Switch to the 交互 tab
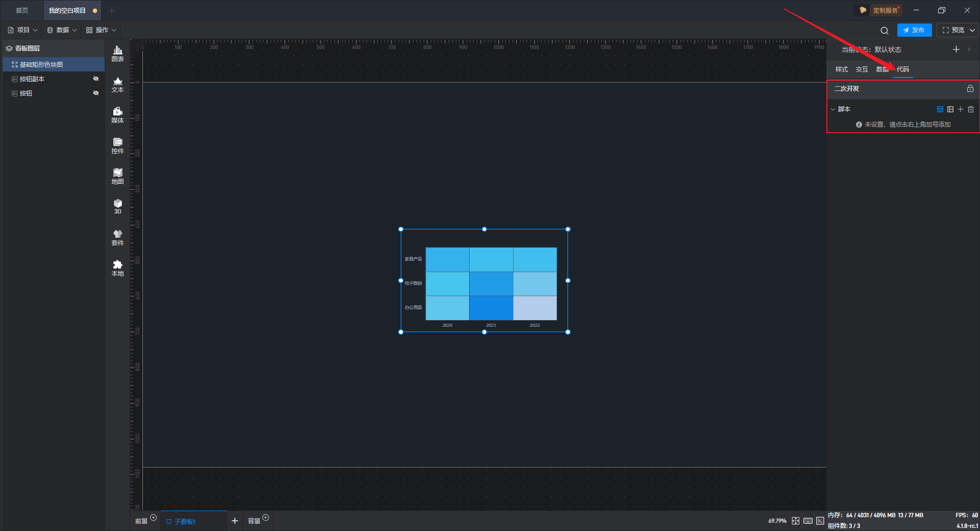The width and height of the screenshot is (980, 531). coord(862,69)
